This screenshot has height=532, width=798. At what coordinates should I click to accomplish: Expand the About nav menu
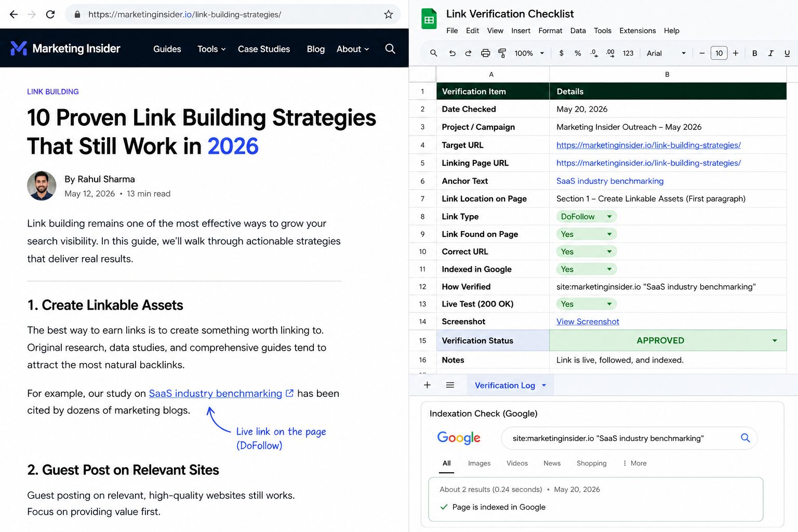pyautogui.click(x=353, y=49)
